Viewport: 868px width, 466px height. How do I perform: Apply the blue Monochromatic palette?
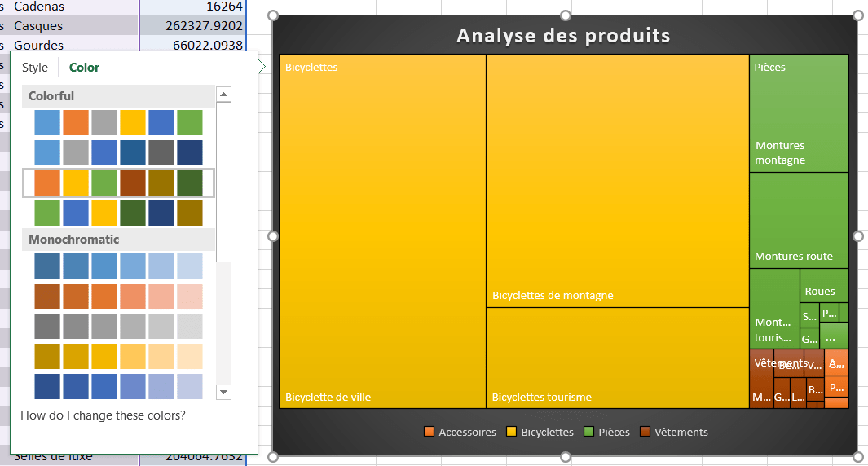pos(118,266)
